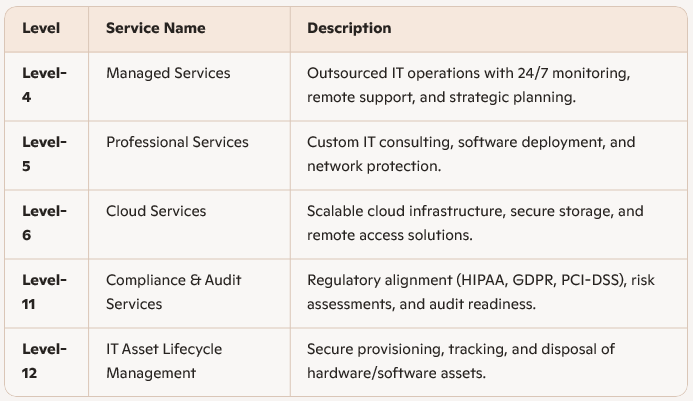Click the IT Asset Lifecycle Management cell

point(164,360)
